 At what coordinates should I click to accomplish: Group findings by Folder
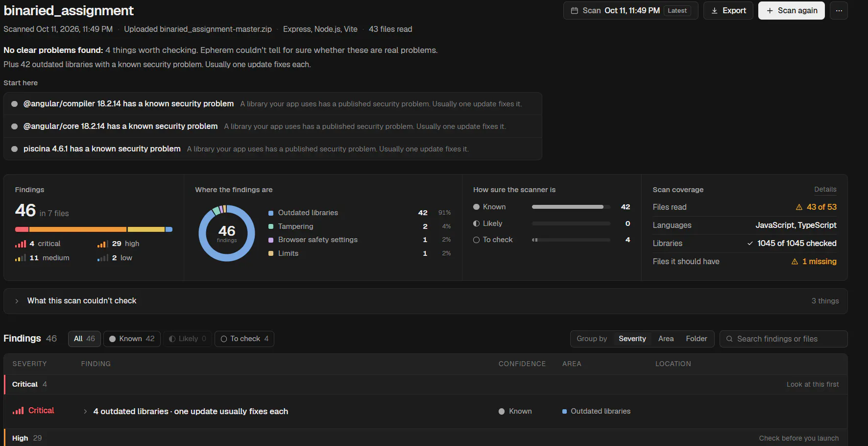point(696,339)
